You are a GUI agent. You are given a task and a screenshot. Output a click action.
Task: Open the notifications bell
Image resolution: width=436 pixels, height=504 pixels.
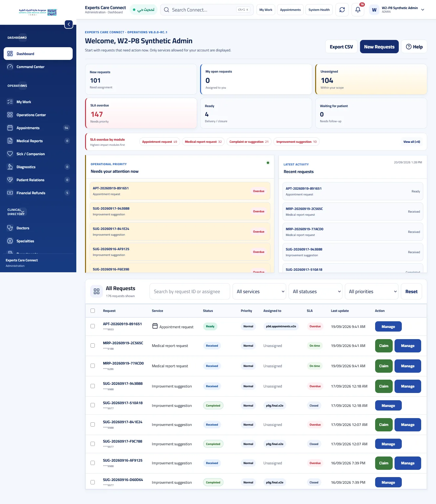tap(358, 10)
